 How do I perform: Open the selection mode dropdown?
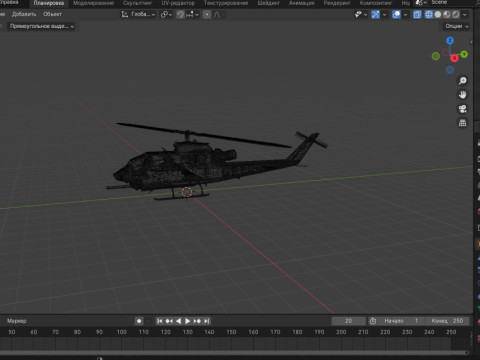coord(42,26)
